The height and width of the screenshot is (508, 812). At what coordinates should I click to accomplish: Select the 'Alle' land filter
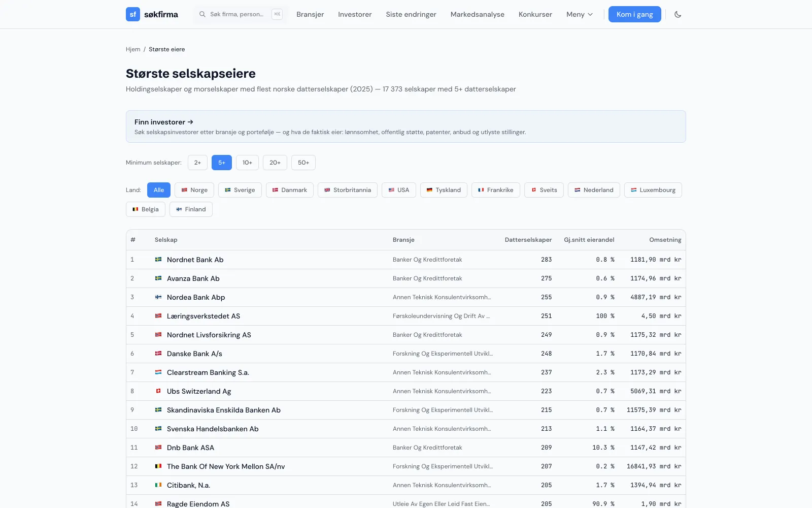pyautogui.click(x=159, y=190)
